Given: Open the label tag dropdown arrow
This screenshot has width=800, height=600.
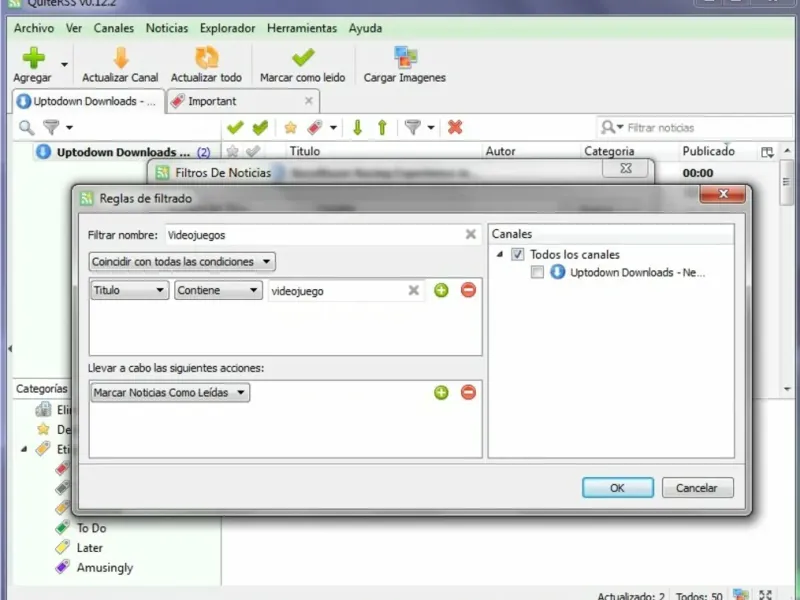Looking at the screenshot, I should (x=333, y=128).
